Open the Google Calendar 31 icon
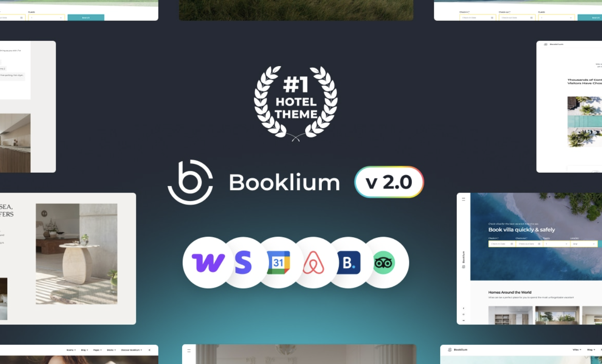The width and height of the screenshot is (602, 364). click(x=278, y=263)
